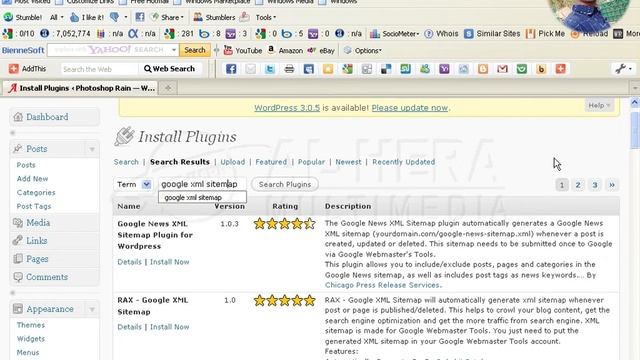640x360 pixels.
Task: Collapse the Appearance menu arrow
Action: coord(92,309)
